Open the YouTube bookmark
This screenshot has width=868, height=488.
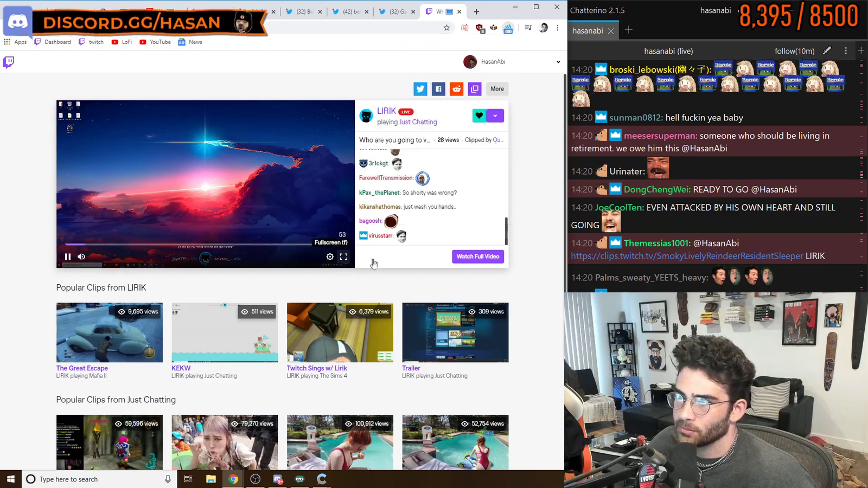tap(155, 42)
